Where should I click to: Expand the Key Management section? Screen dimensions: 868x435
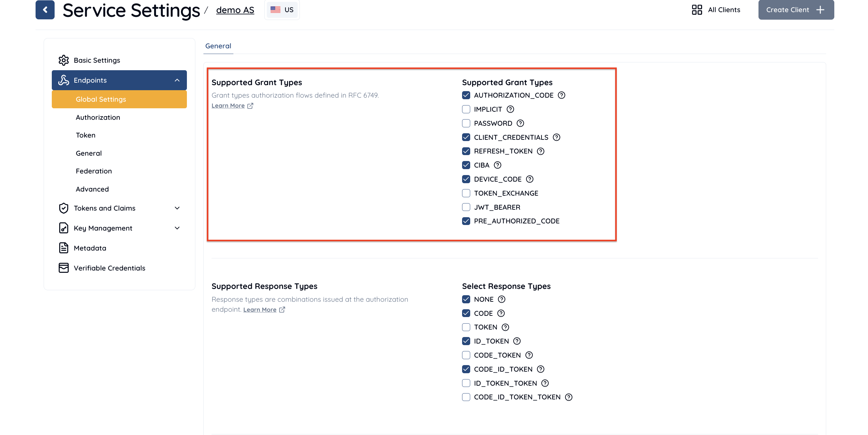pos(177,228)
